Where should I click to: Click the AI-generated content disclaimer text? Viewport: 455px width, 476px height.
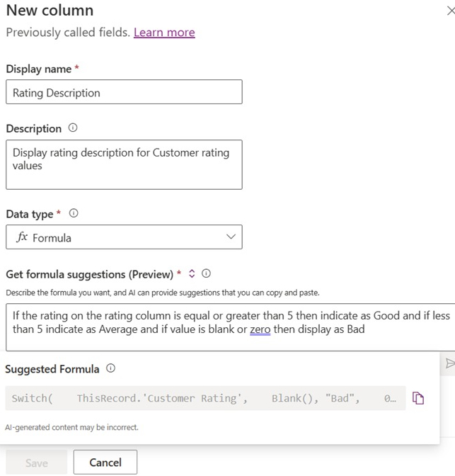click(71, 427)
